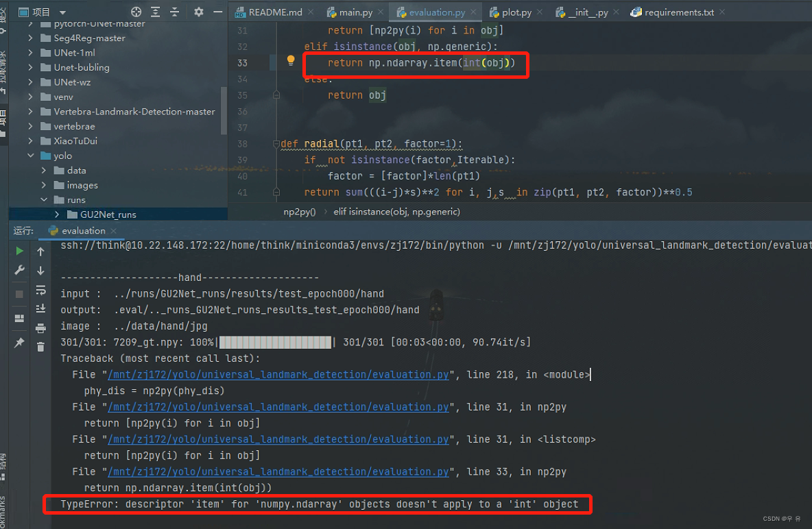Print the console output
Image resolution: width=812 pixels, height=529 pixels.
[40, 329]
